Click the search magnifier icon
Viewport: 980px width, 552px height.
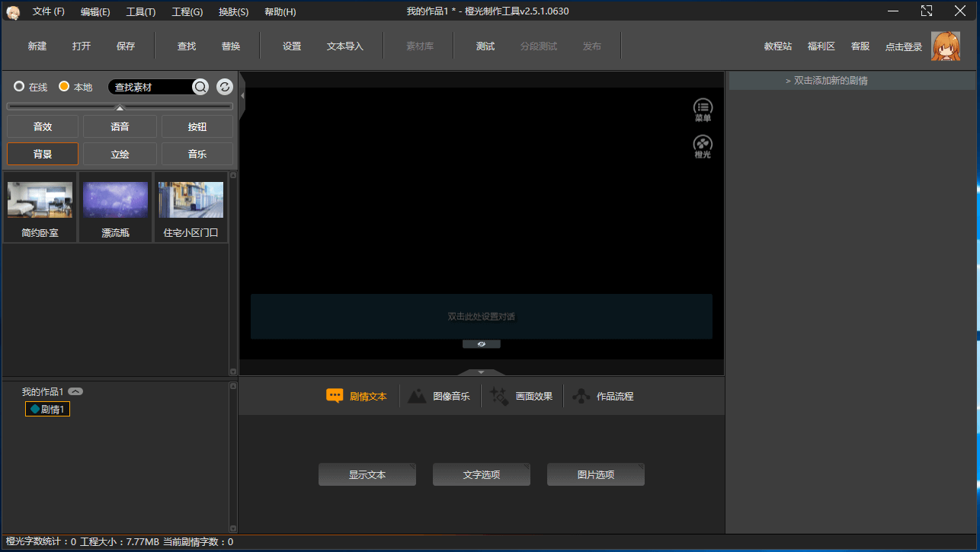click(x=200, y=87)
